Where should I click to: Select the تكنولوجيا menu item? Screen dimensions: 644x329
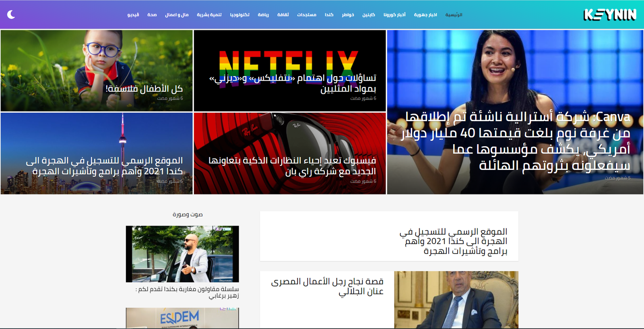click(239, 15)
